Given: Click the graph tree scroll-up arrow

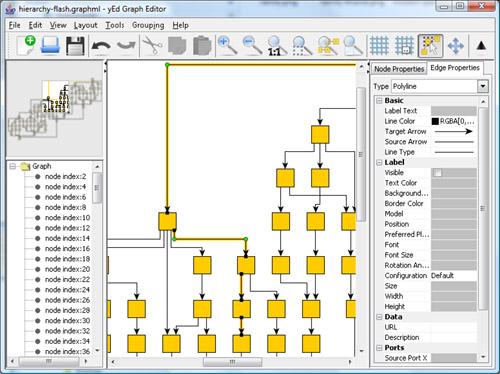Looking at the screenshot, I should 97,167.
